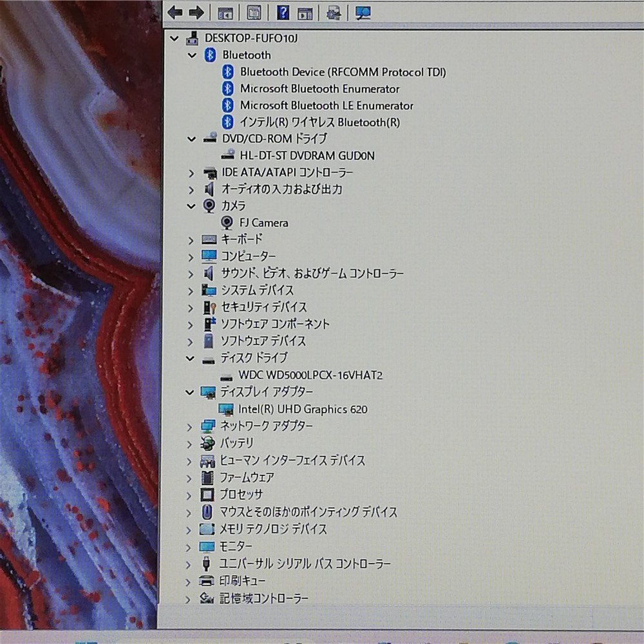Expand the モニター category arrow
644x644 pixels.
click(188, 547)
